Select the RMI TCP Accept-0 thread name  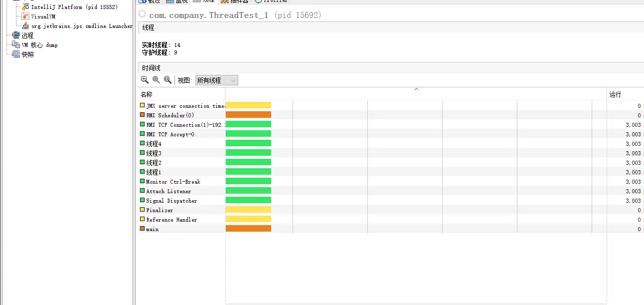coord(170,134)
